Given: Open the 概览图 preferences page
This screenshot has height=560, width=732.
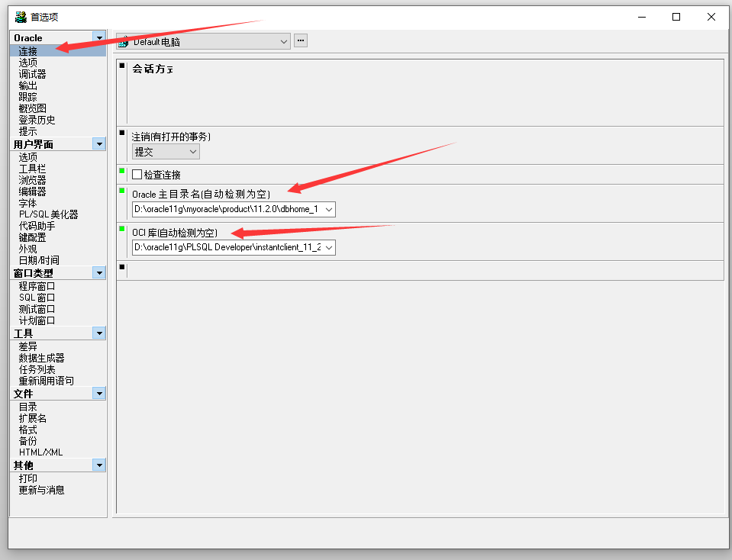Looking at the screenshot, I should click(x=32, y=108).
